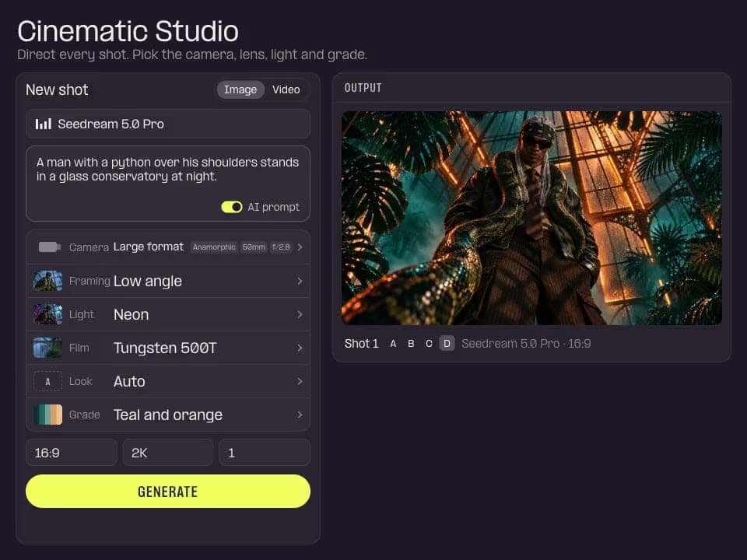Select variant B of Shot 1
The image size is (747, 560).
[x=411, y=343]
